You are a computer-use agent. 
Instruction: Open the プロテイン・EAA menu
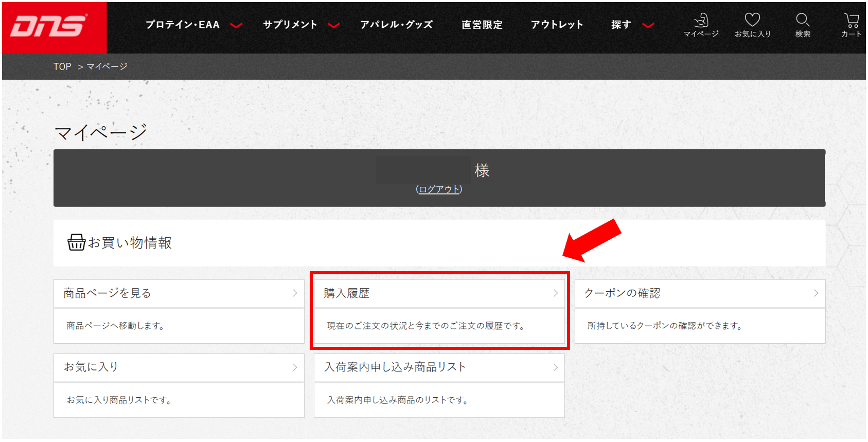pos(183,25)
